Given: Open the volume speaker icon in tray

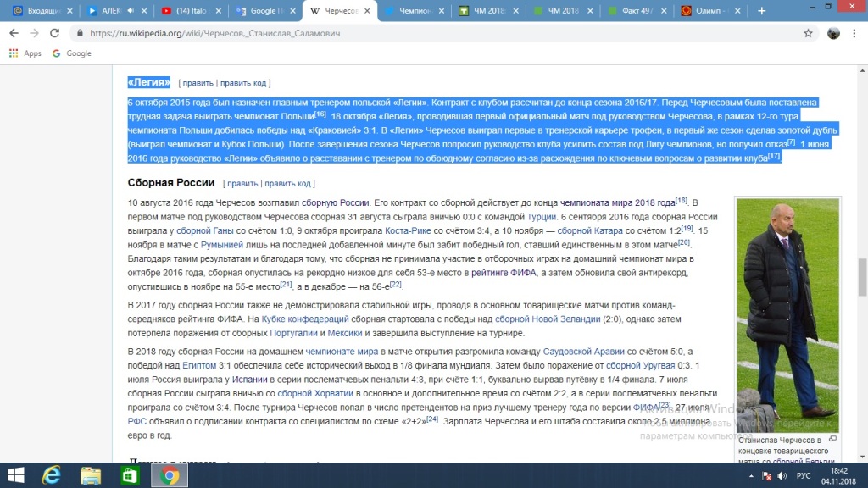Looking at the screenshot, I should [782, 476].
